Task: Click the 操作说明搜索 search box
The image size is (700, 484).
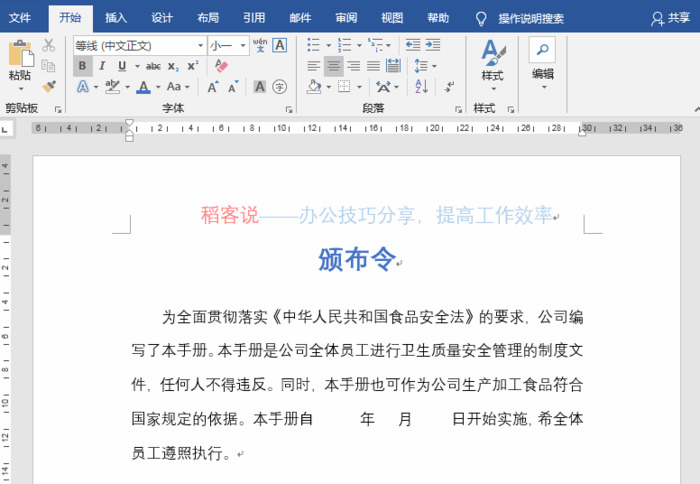Action: [x=531, y=19]
